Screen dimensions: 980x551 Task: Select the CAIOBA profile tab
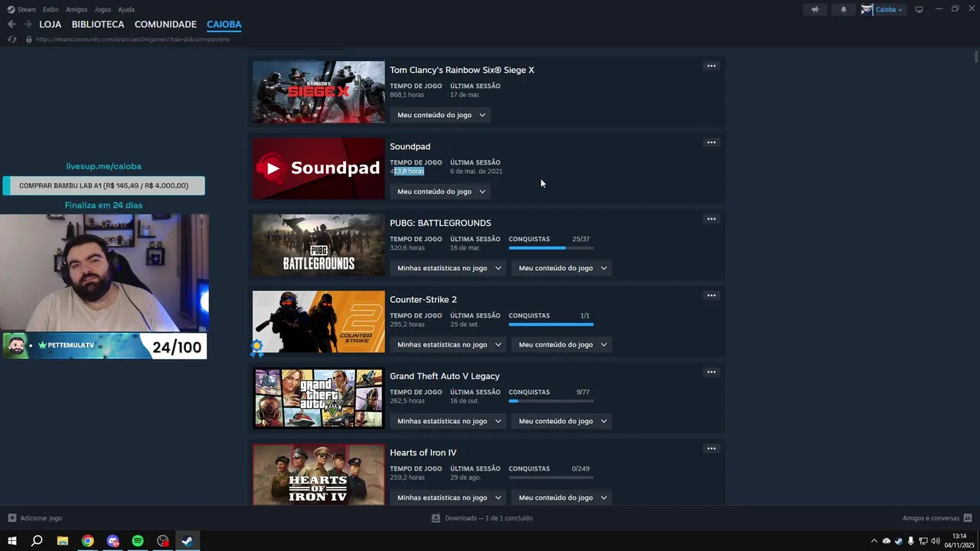coord(224,24)
